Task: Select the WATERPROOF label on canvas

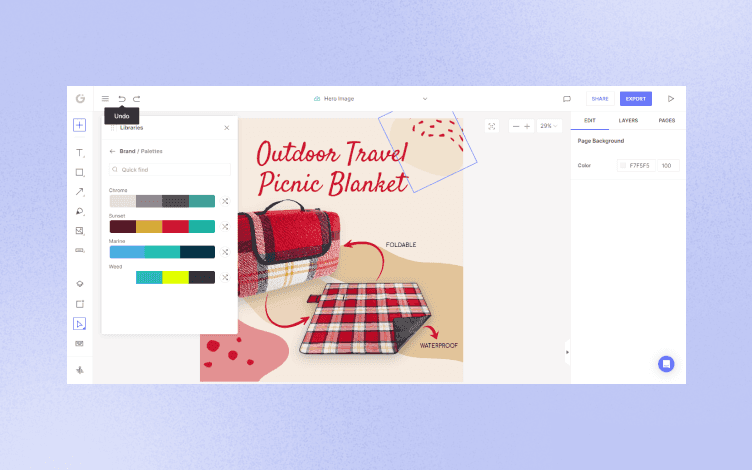Action: (438, 345)
